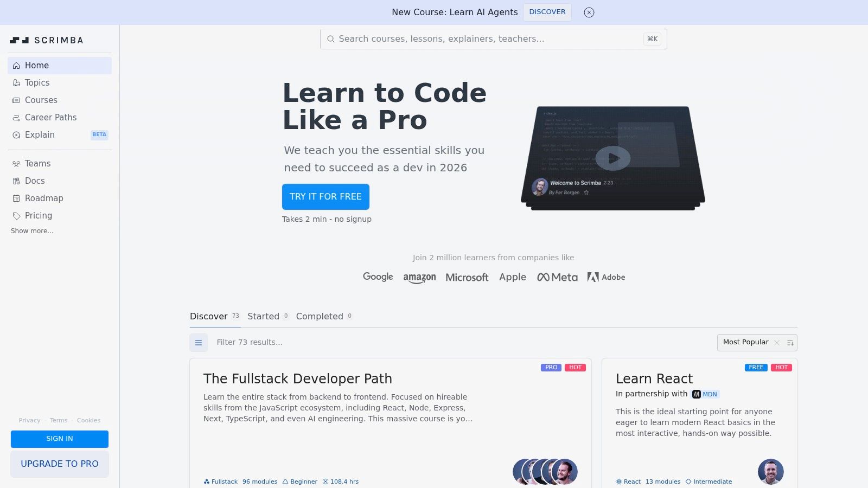Click the Learn React teacher avatar
The width and height of the screenshot is (868, 488).
pyautogui.click(x=771, y=472)
